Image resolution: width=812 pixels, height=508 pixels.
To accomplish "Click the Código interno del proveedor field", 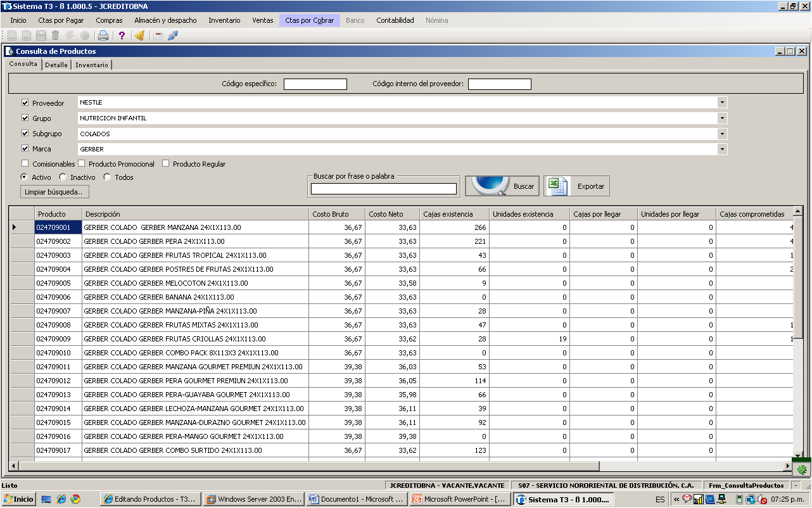I will pyautogui.click(x=500, y=84).
